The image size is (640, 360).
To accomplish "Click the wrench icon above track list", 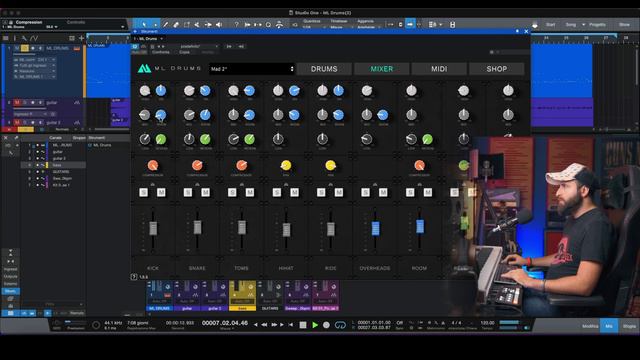I will coord(24,38).
